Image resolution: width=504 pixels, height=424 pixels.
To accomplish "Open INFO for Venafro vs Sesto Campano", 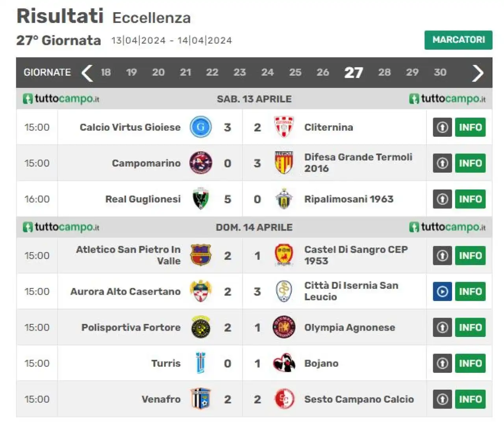I will tap(470, 399).
